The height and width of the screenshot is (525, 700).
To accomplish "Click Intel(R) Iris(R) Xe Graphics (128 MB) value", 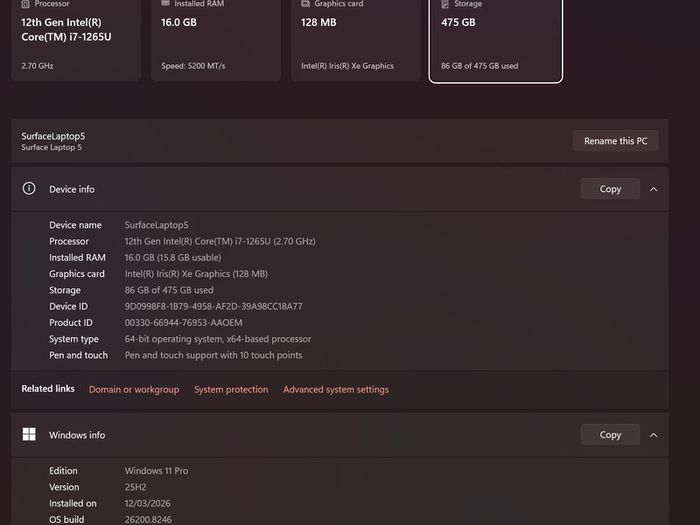I will 196,274.
